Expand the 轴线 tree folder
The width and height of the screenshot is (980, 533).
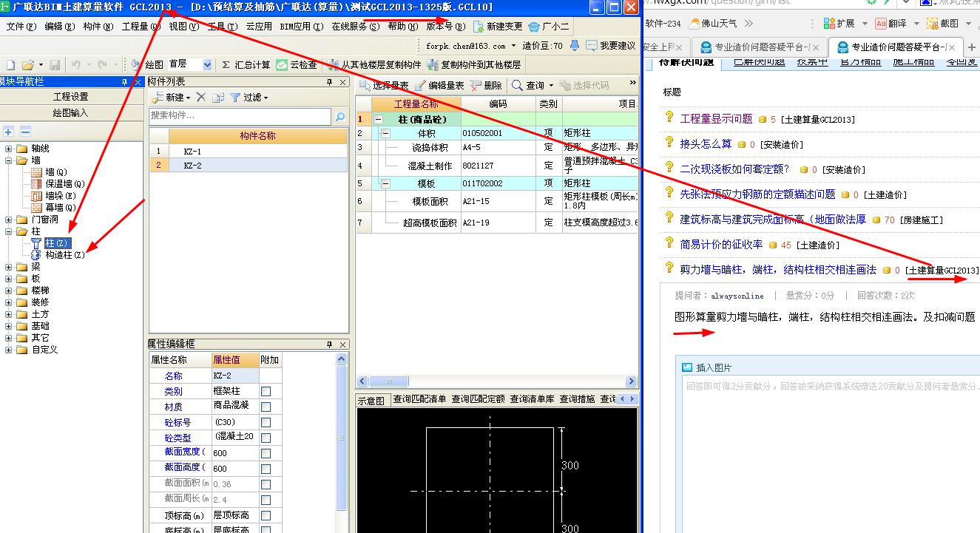click(x=9, y=149)
